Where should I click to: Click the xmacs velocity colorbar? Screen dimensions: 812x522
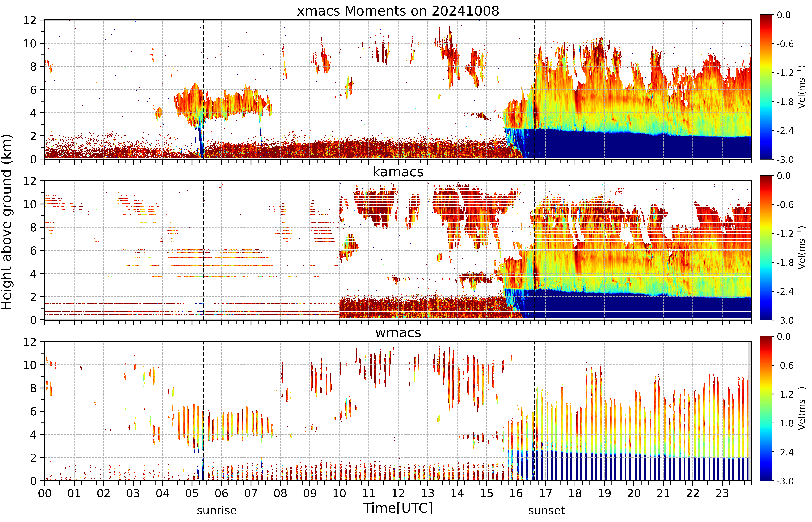766,87
